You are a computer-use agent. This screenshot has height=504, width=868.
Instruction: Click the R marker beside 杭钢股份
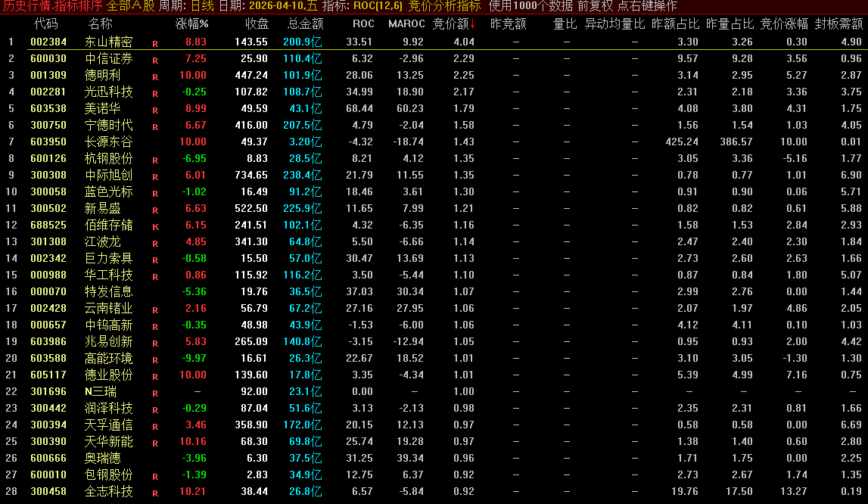pyautogui.click(x=155, y=160)
